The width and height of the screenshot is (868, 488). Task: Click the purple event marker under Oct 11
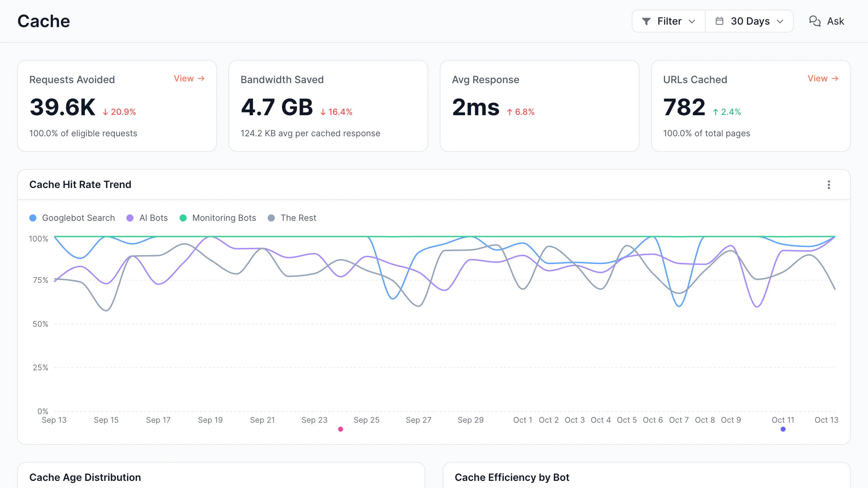tap(783, 429)
